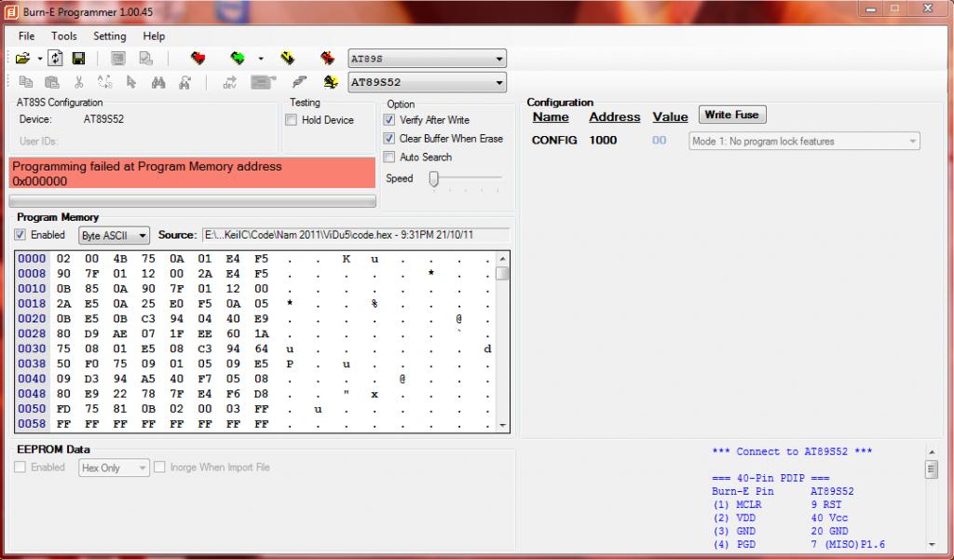This screenshot has width=954, height=560.
Task: Open the Mode 1 program lock dropdown
Action: tap(804, 142)
